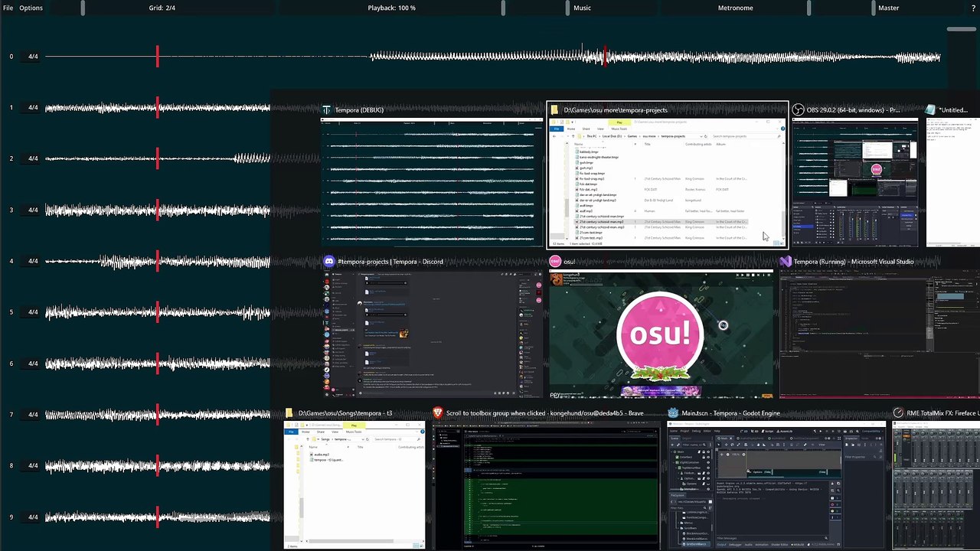Click the red timing marker on row 0
Image resolution: width=980 pixels, height=551 pixels.
158,57
